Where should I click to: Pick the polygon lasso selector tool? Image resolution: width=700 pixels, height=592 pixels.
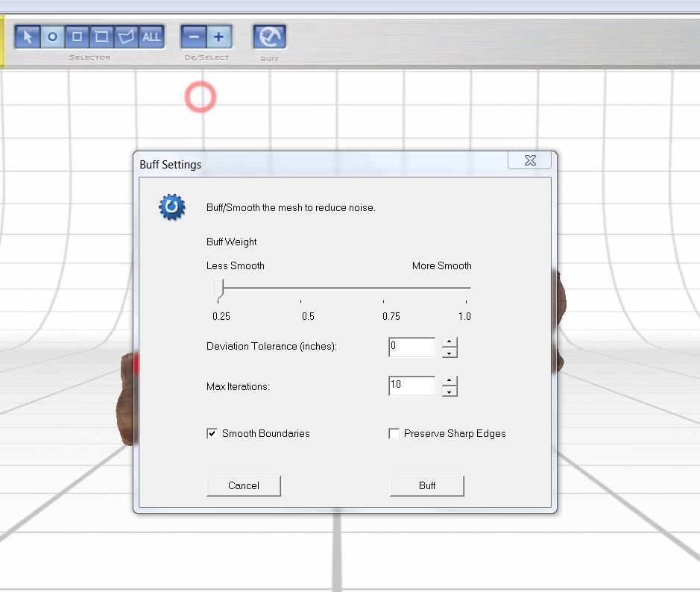(x=126, y=37)
